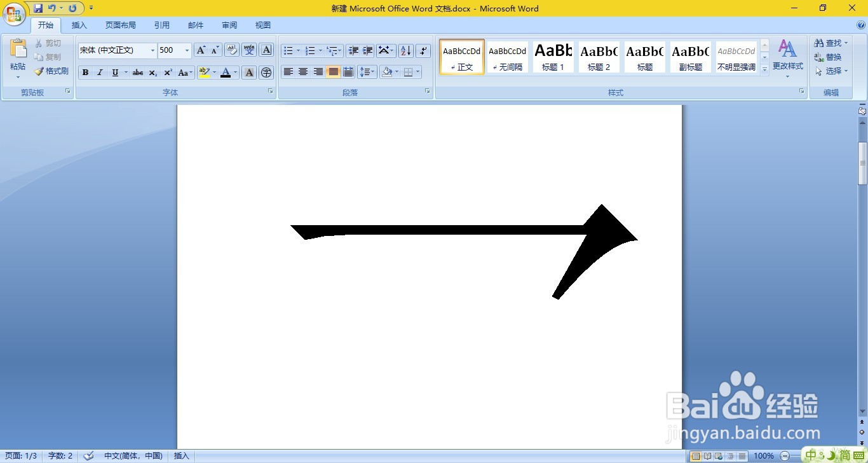Increase paragraph indent
868x463 pixels.
click(x=368, y=50)
